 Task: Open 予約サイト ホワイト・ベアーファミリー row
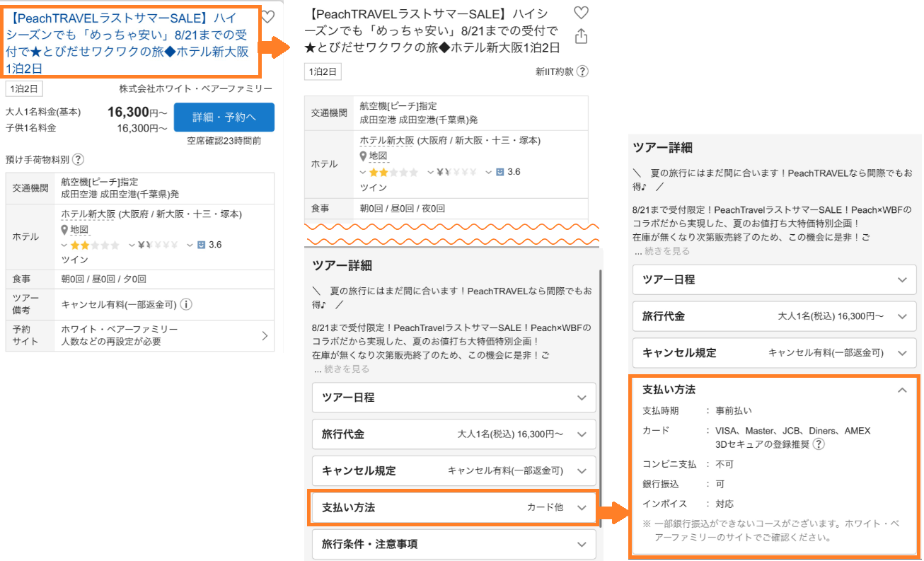[139, 336]
